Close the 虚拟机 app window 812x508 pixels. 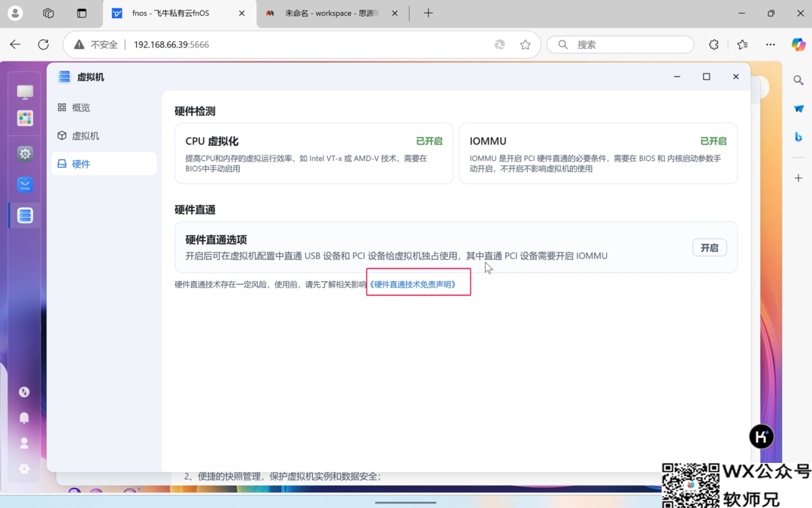point(736,77)
